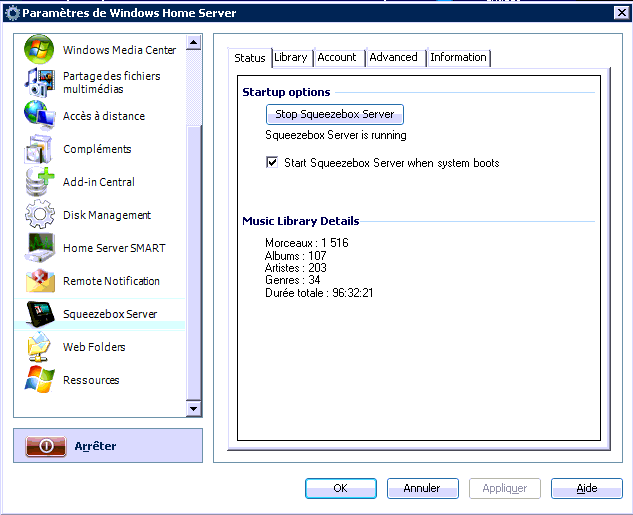633x515 pixels.
Task: Toggle Start Squeezebox Server when system boots
Action: coord(272,162)
